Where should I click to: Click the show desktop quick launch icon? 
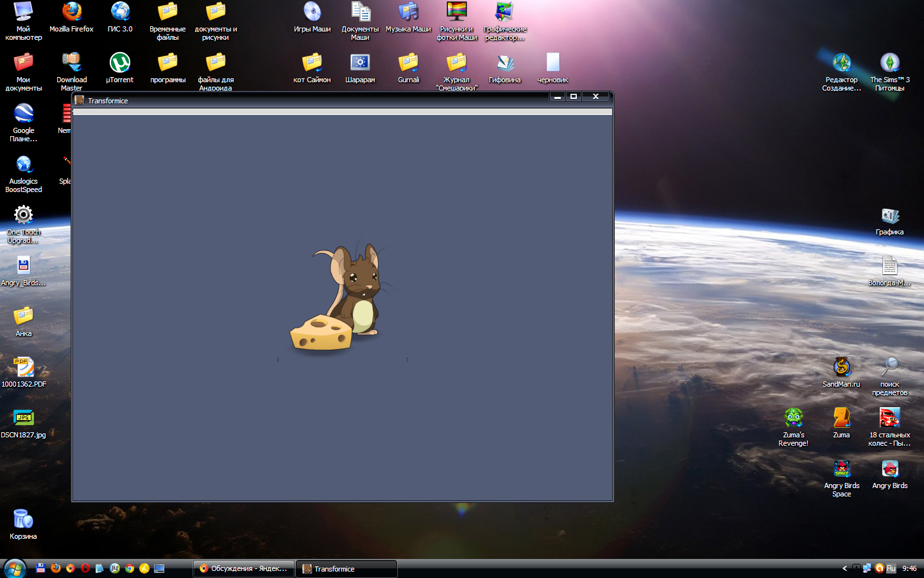[x=159, y=568]
